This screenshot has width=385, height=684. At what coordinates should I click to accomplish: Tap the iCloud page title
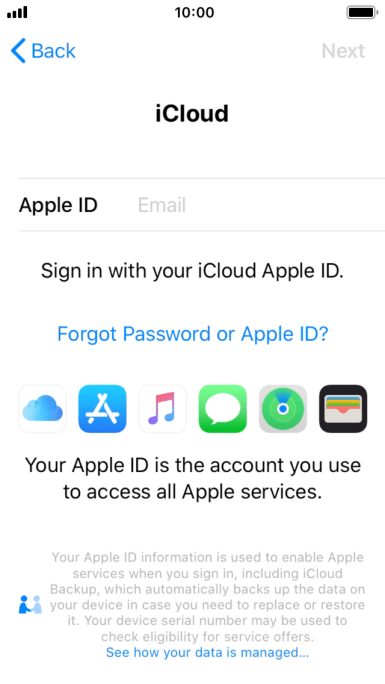coord(192,114)
